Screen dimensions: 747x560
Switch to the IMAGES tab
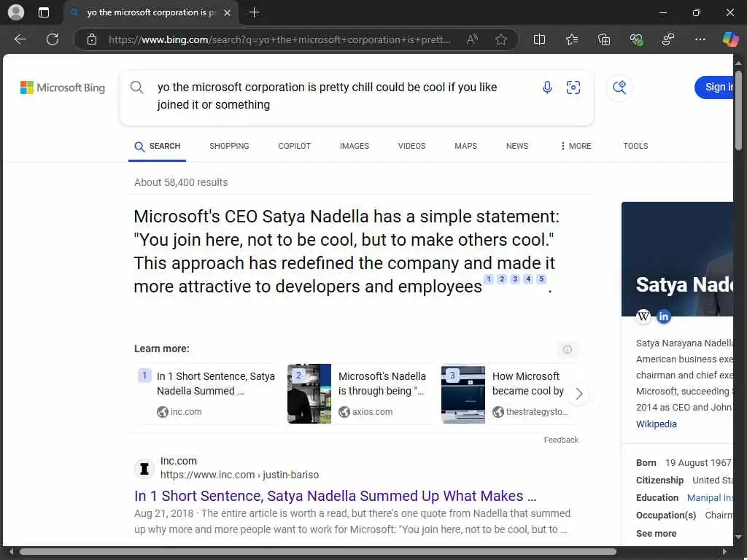355,146
